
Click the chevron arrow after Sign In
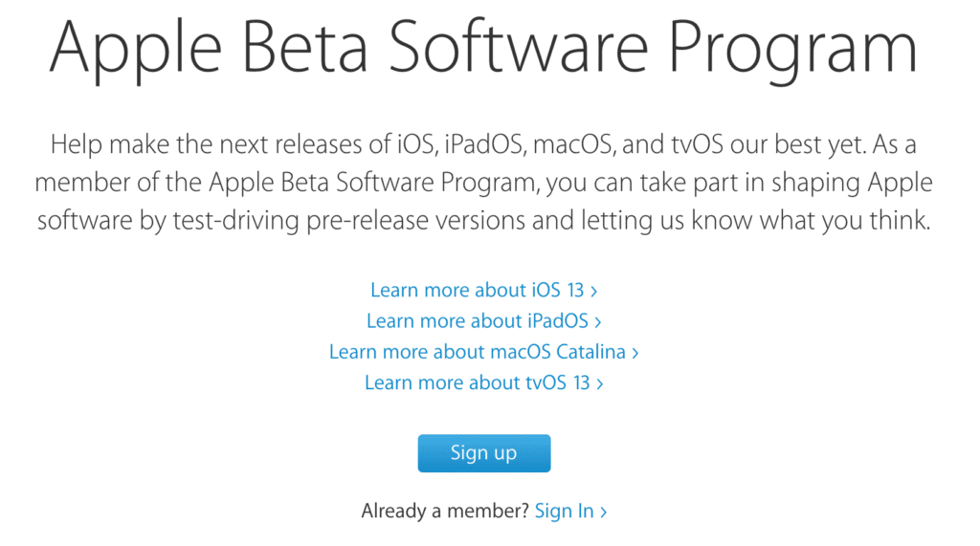pyautogui.click(x=604, y=513)
